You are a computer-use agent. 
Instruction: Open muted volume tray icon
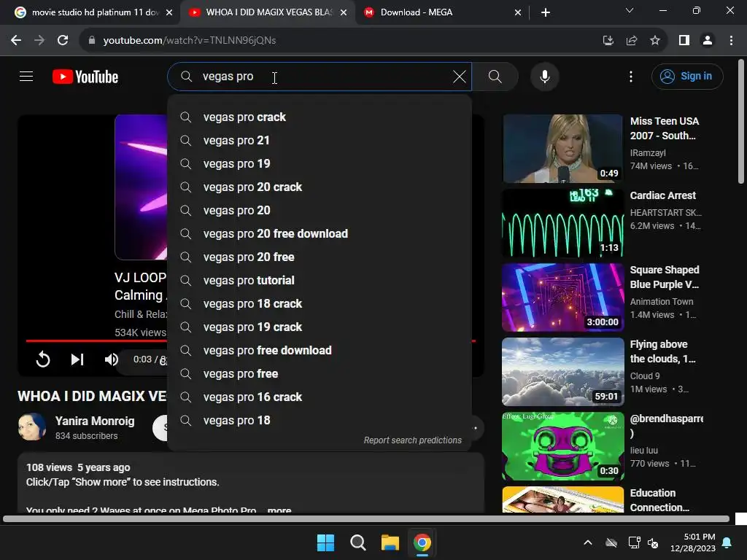pyautogui.click(x=653, y=542)
